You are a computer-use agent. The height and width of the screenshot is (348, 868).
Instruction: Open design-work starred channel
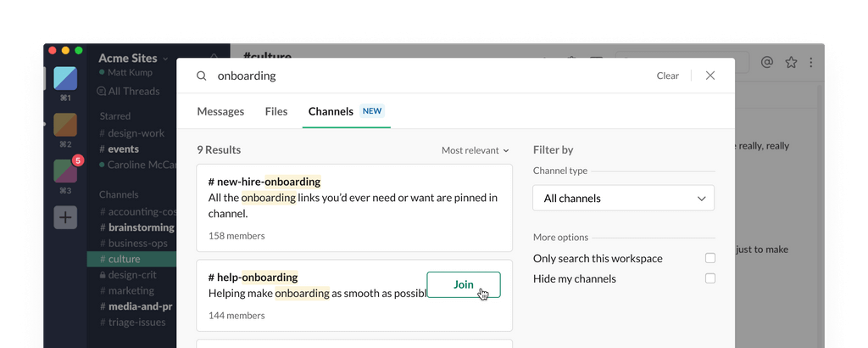pyautogui.click(x=131, y=133)
